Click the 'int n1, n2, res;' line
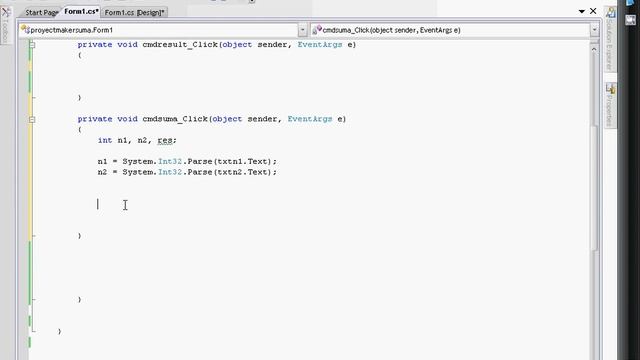 click(x=137, y=140)
